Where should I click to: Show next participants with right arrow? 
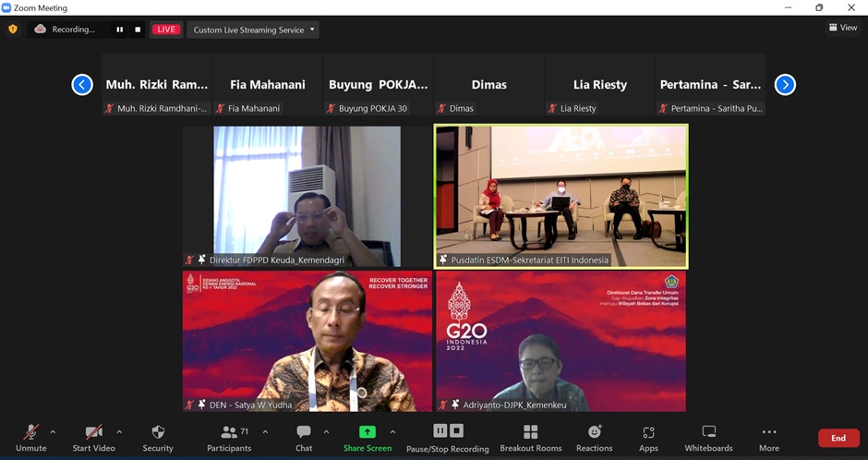[784, 85]
